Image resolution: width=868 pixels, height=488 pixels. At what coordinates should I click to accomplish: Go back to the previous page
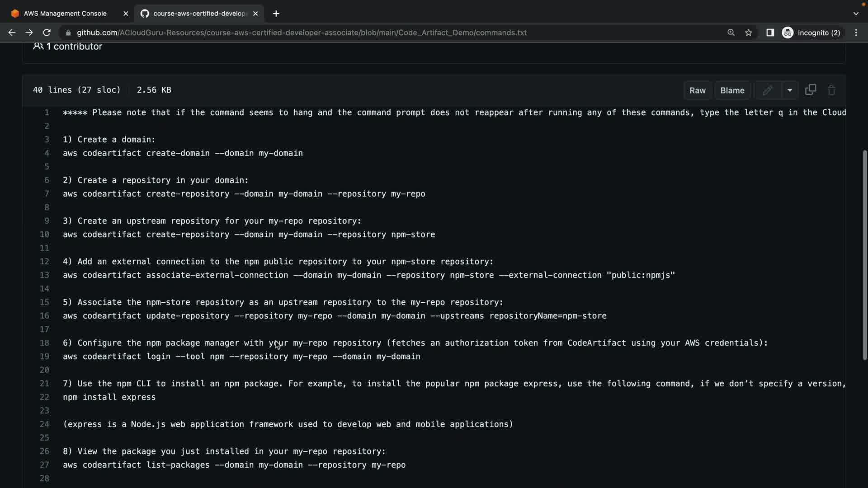click(12, 33)
